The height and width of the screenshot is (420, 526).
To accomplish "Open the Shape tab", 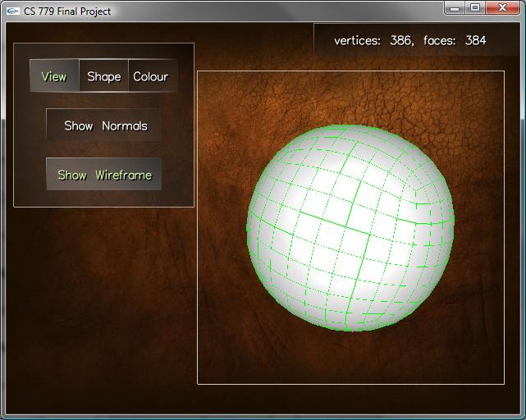I will pyautogui.click(x=104, y=76).
